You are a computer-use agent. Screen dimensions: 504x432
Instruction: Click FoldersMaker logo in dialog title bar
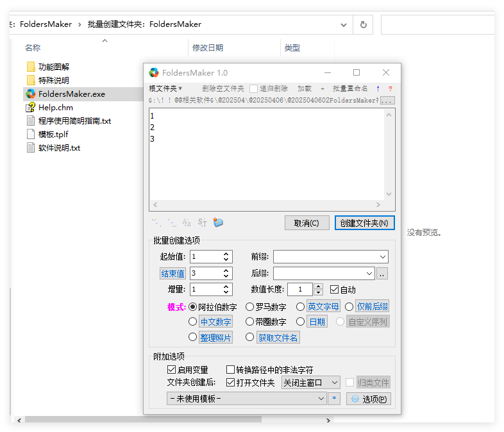click(x=154, y=72)
